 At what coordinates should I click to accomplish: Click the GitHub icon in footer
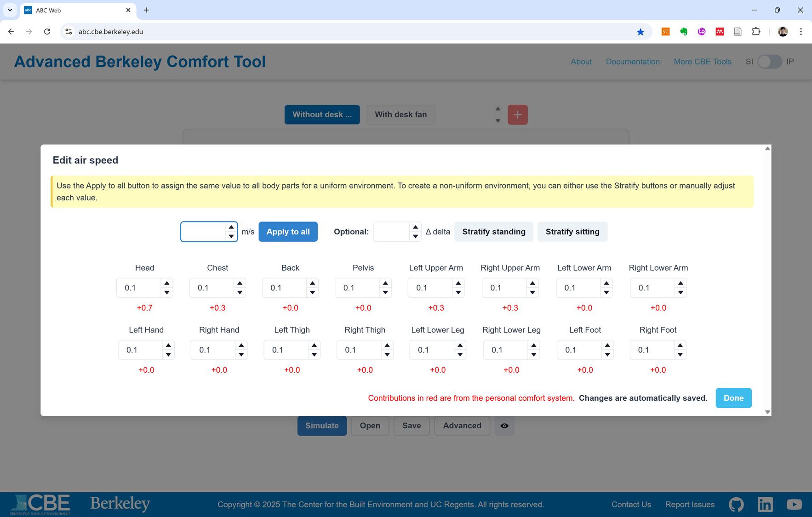pyautogui.click(x=736, y=504)
